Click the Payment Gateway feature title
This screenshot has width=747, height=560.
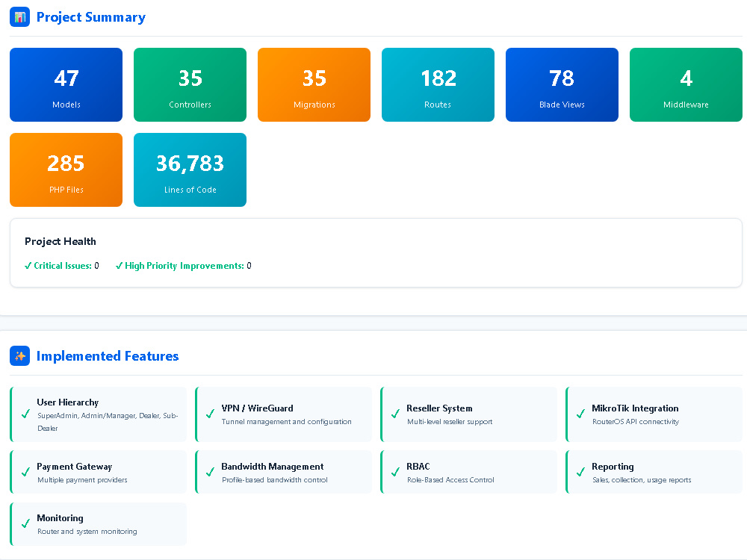coord(74,467)
